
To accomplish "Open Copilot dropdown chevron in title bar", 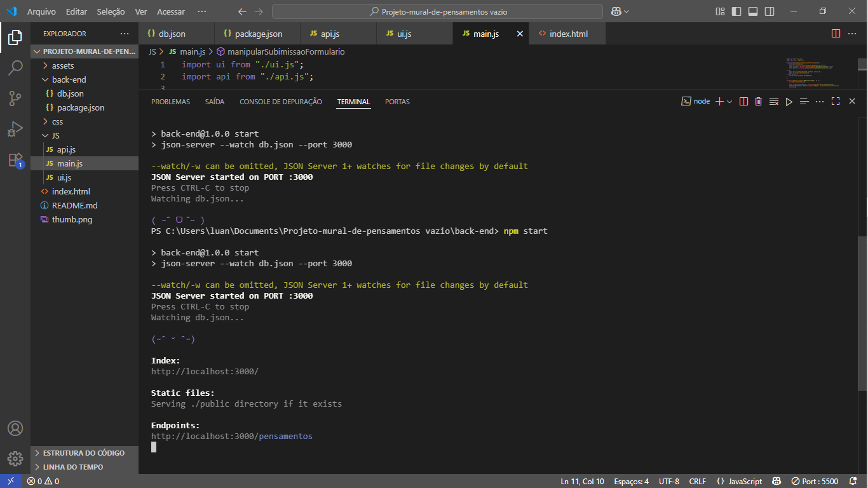I will coord(627,11).
